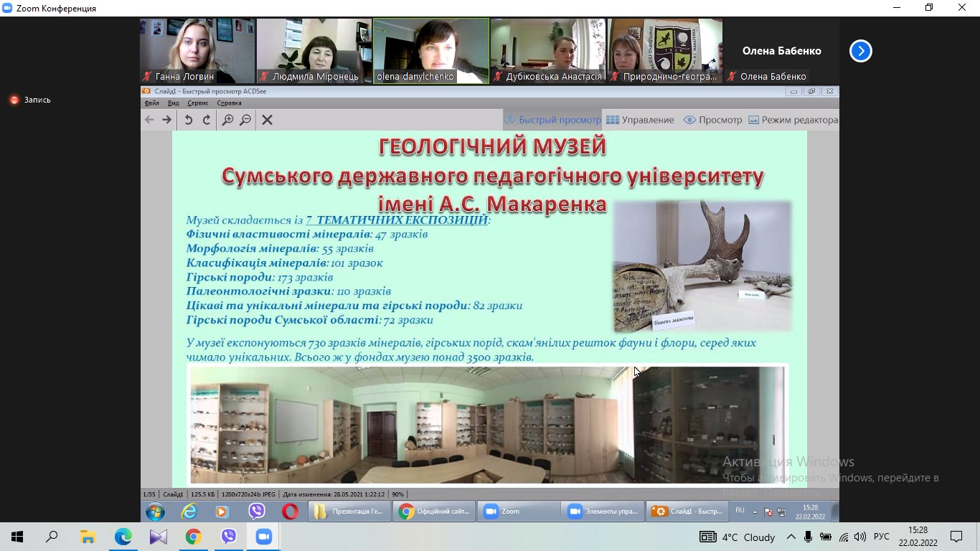Viewport: 980px width, 551px height.
Task: Toggle the volume speaker icon in tray
Action: [859, 537]
